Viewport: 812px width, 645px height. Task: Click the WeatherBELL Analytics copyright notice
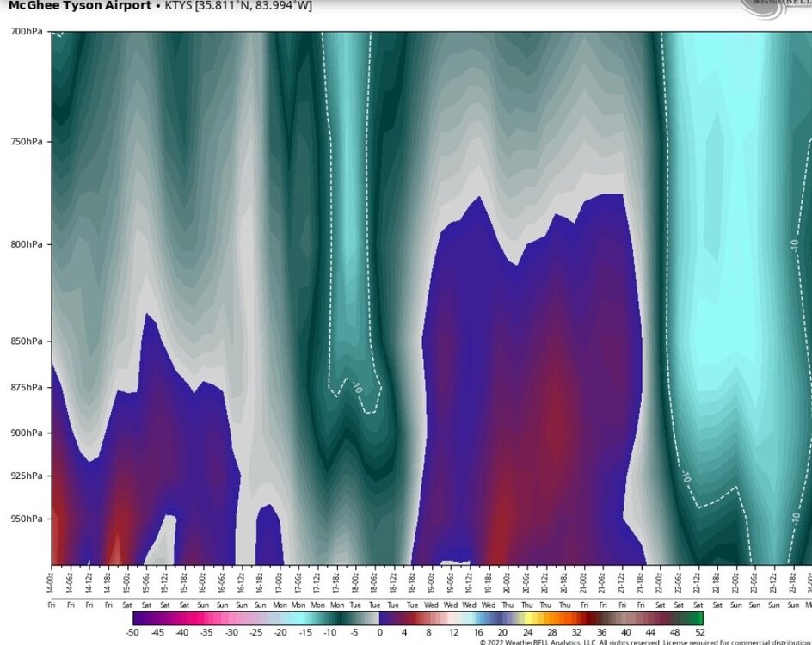(644, 641)
